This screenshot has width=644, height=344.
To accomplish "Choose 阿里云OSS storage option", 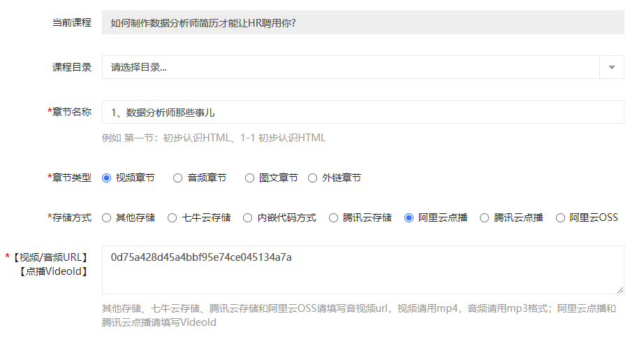I will coord(560,218).
